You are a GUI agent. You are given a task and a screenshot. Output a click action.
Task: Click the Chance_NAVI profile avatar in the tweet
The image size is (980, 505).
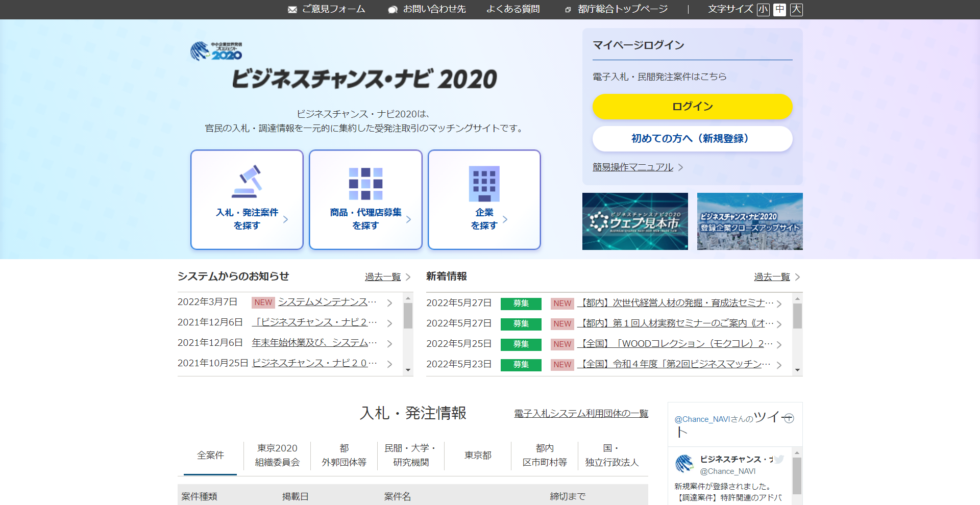click(x=684, y=464)
